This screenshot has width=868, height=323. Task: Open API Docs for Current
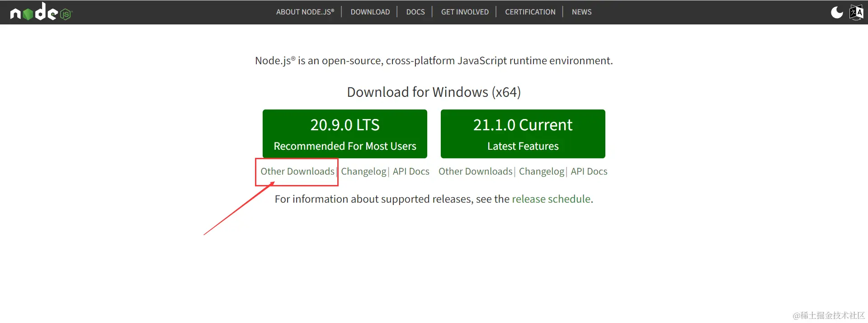(x=589, y=171)
